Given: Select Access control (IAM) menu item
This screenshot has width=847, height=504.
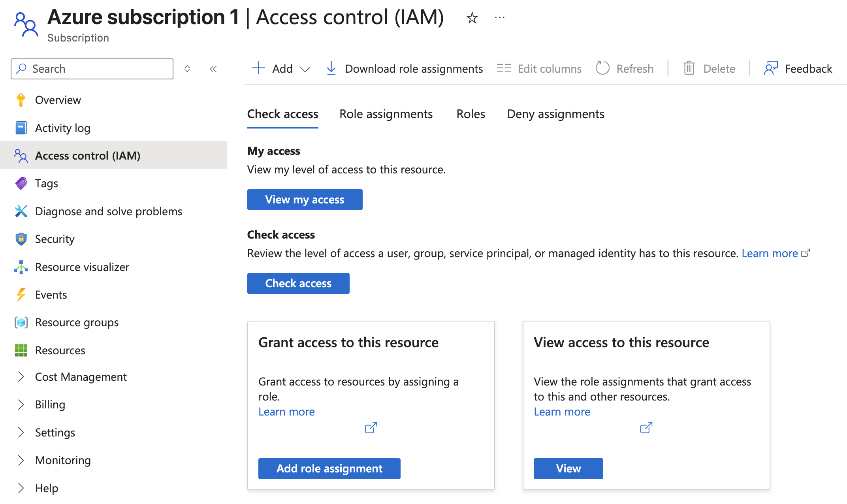Looking at the screenshot, I should 114,156.
